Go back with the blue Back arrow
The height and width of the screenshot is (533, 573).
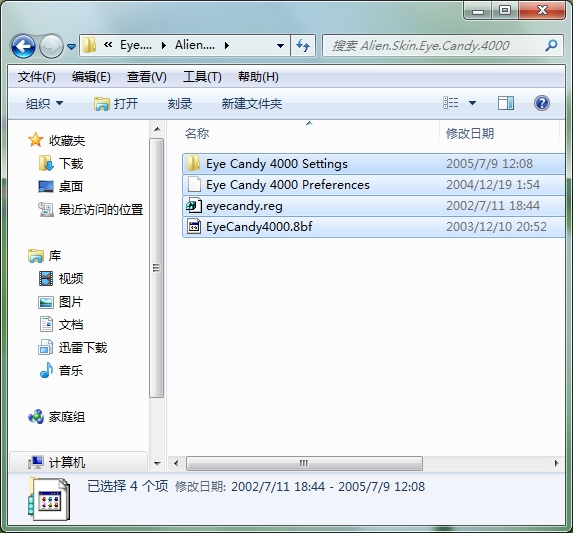pos(23,46)
